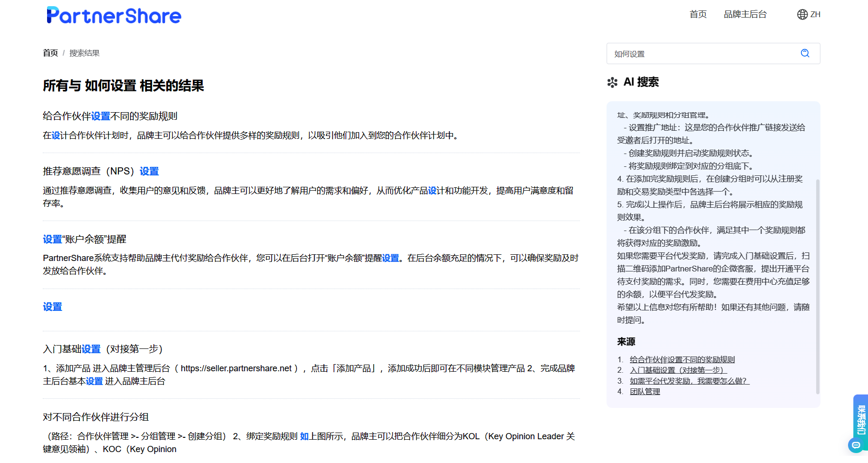Open source link 团队管理
The height and width of the screenshot is (463, 868).
645,391
